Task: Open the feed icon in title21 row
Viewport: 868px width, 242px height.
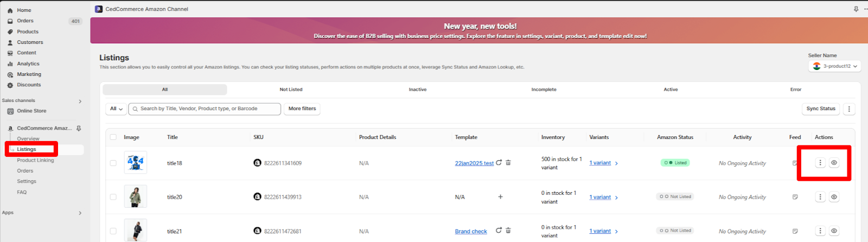Action: coord(795,231)
